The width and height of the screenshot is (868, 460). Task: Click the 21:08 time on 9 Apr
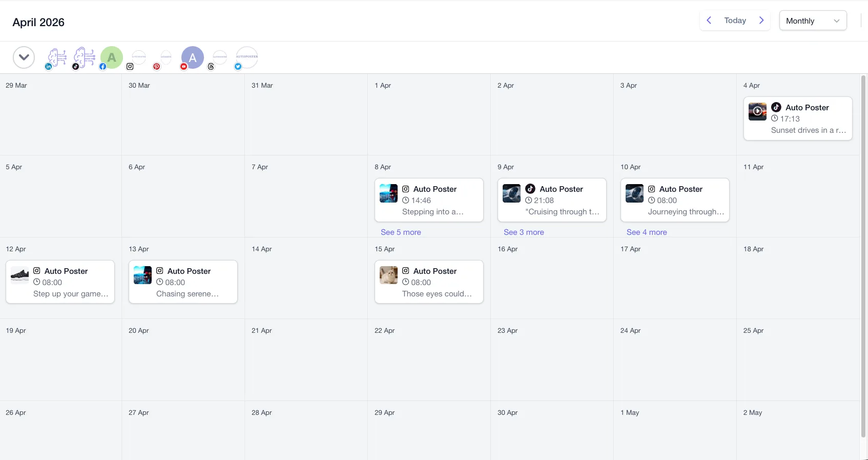[x=544, y=201]
